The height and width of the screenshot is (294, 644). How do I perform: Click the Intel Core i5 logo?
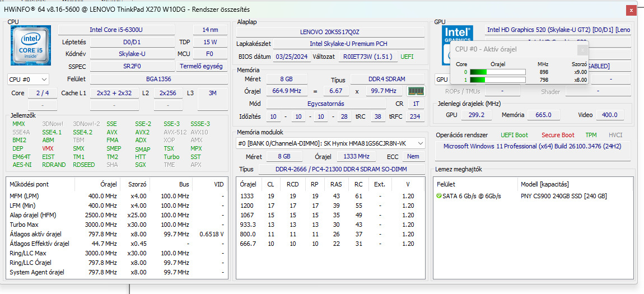(x=31, y=46)
